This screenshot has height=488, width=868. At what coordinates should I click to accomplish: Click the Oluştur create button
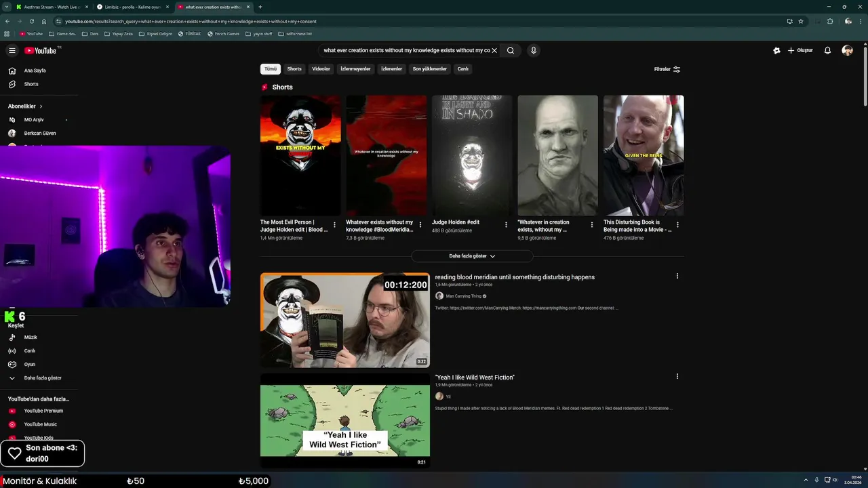click(800, 50)
